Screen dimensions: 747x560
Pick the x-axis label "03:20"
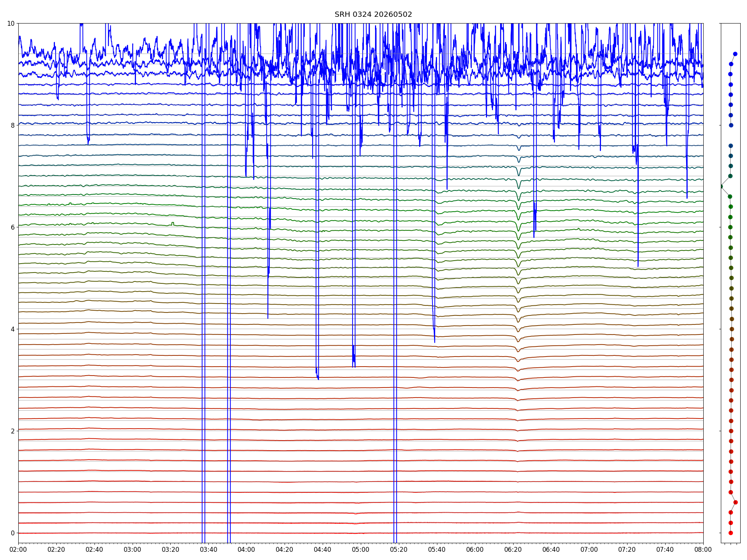click(171, 550)
